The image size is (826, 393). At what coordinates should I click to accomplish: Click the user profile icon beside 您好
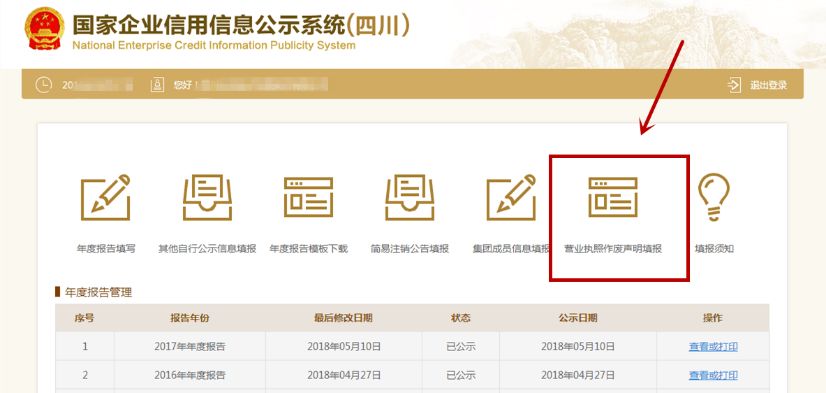(157, 85)
